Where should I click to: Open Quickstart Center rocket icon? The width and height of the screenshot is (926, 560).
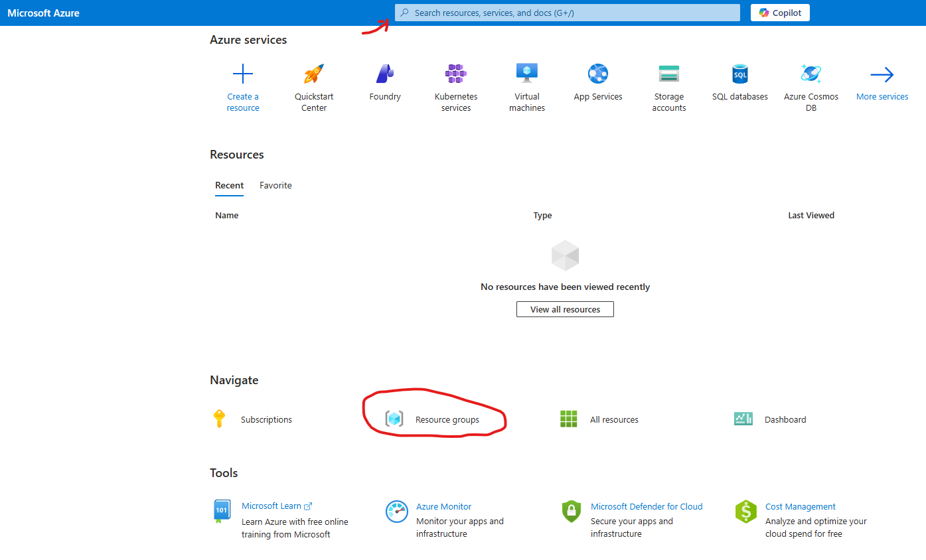click(x=314, y=74)
